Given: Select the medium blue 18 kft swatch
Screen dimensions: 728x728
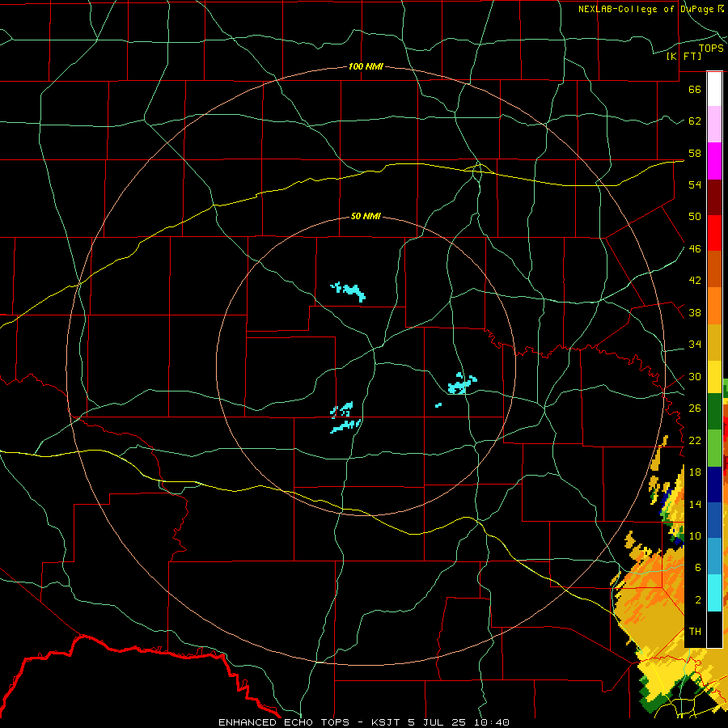Looking at the screenshot, I should pyautogui.click(x=714, y=520).
